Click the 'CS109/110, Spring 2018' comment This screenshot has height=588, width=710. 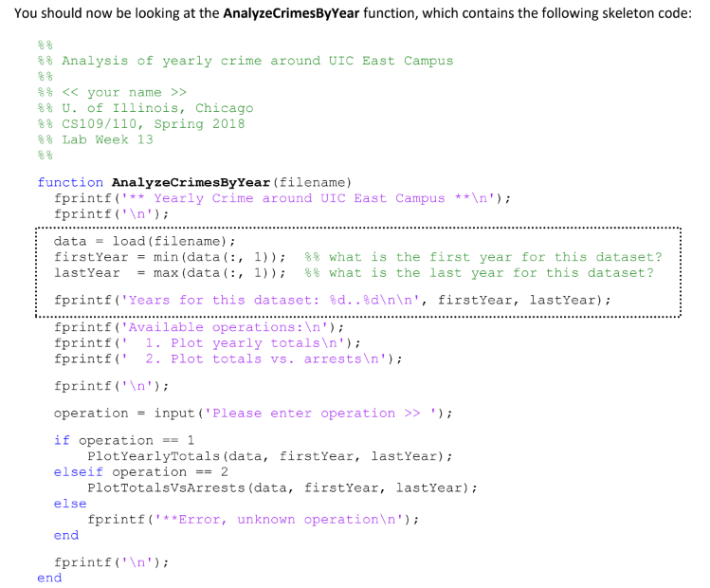tap(141, 123)
